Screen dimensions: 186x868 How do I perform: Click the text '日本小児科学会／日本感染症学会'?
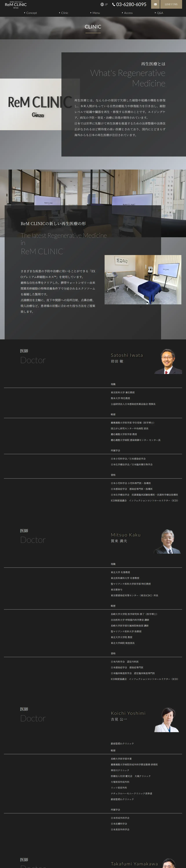(x=128, y=459)
